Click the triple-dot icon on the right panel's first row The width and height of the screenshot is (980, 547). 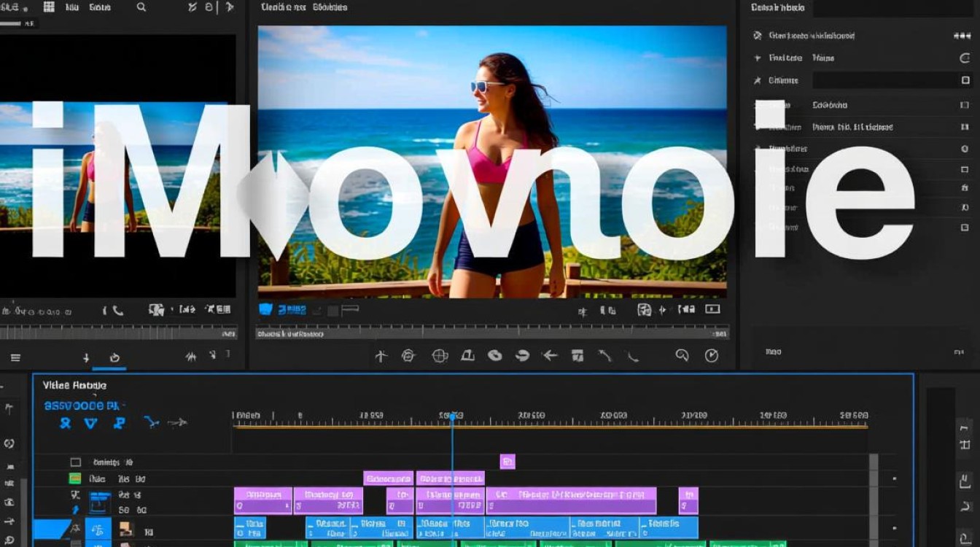pos(962,36)
